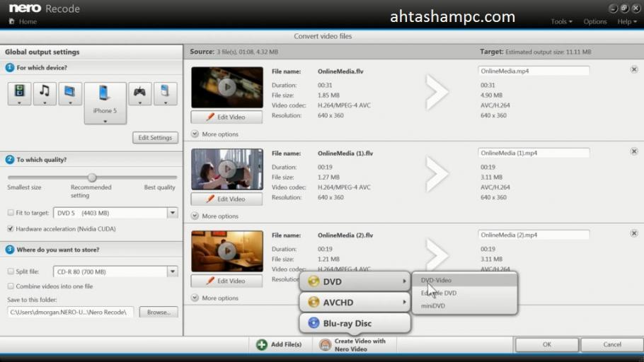Open the Help menu

[x=627, y=21]
